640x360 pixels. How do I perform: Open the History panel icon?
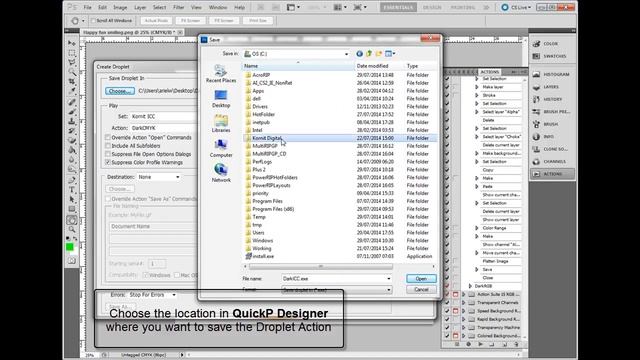(536, 99)
